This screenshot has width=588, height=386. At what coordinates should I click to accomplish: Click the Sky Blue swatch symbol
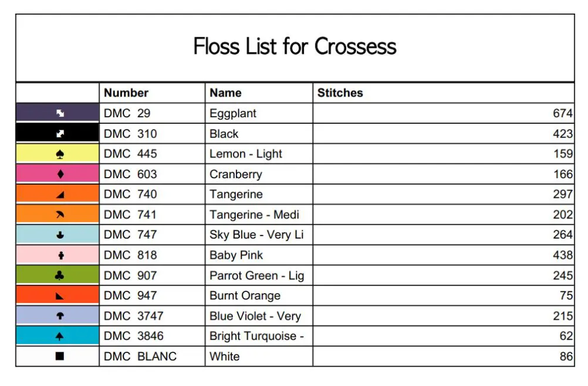(x=60, y=235)
